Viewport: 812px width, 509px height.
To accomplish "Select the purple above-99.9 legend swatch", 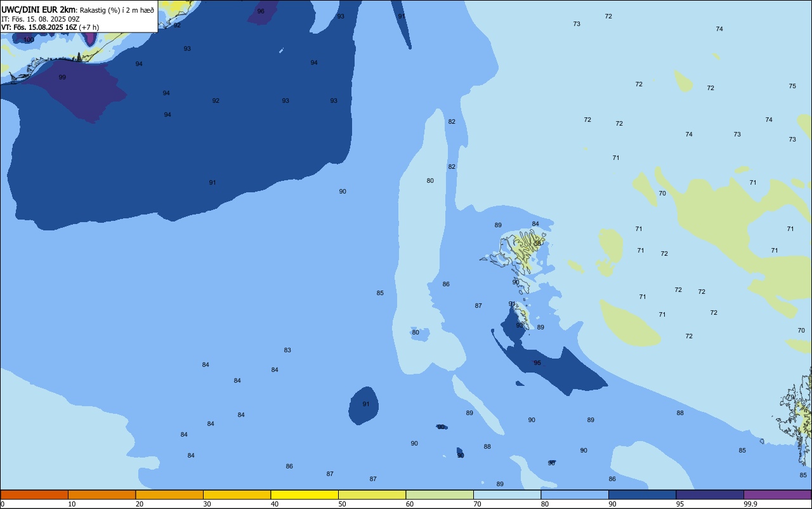I will point(777,494).
